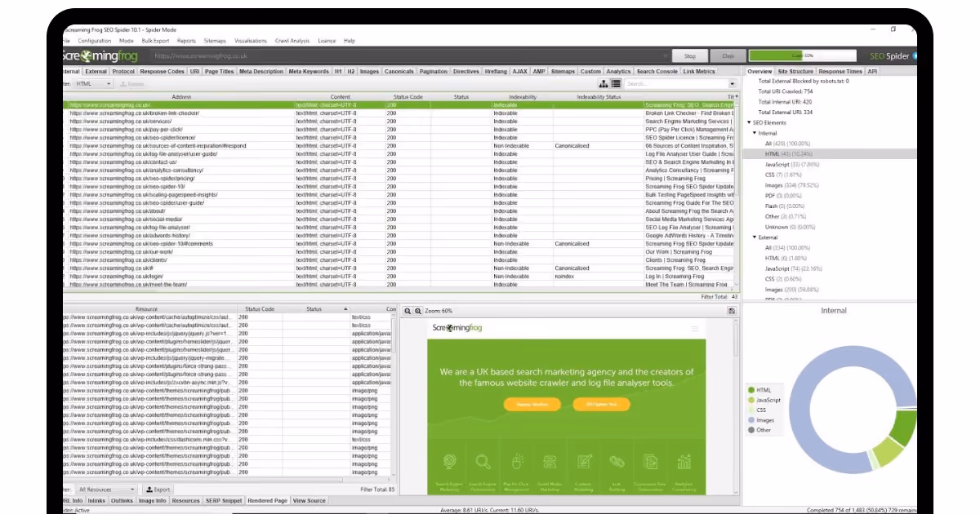
Task: Click the lower Export button
Action: point(158,490)
